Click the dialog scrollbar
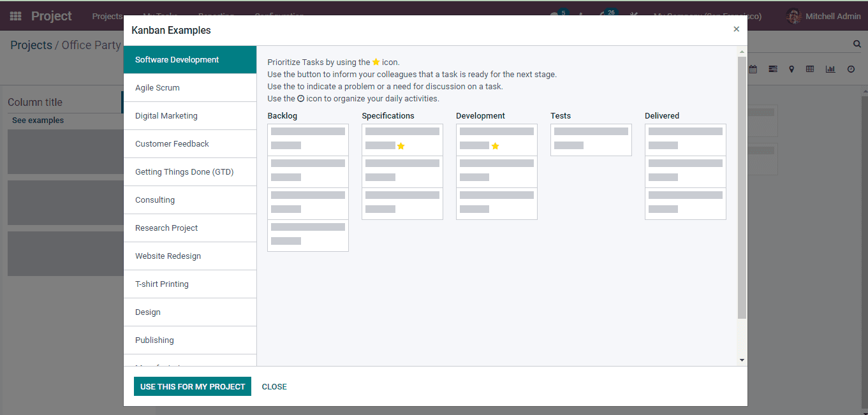Image resolution: width=868 pixels, height=415 pixels. pyautogui.click(x=742, y=191)
